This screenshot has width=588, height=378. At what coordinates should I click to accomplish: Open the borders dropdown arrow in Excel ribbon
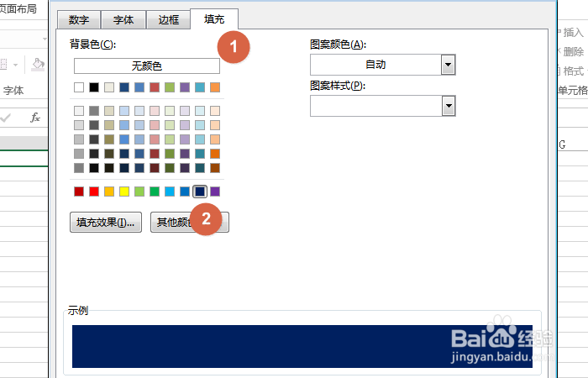click(x=15, y=65)
